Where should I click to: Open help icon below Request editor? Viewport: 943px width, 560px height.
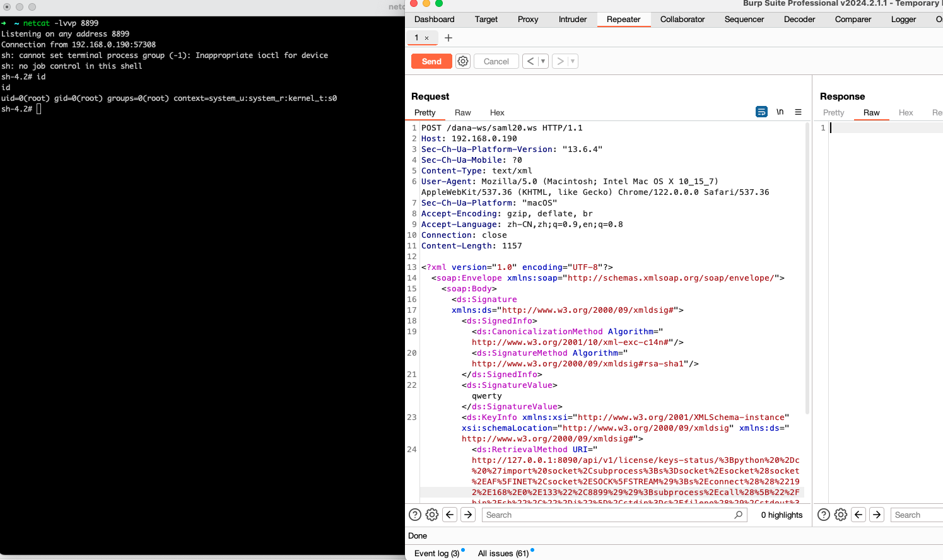pos(415,515)
